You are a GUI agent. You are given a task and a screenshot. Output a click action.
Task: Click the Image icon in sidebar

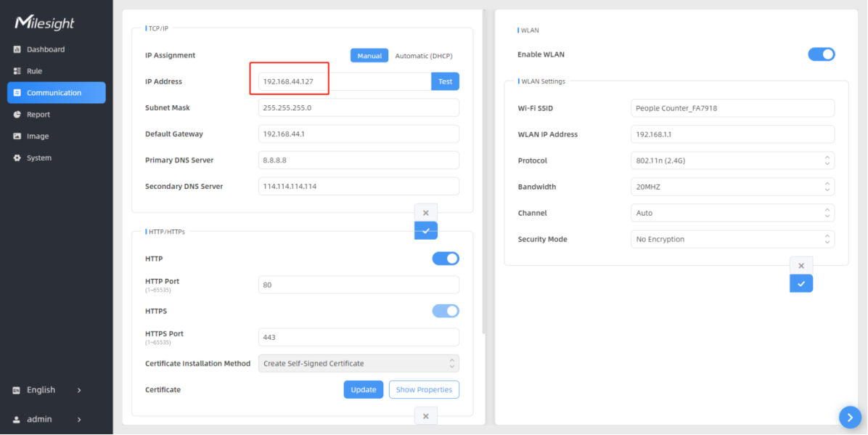17,137
